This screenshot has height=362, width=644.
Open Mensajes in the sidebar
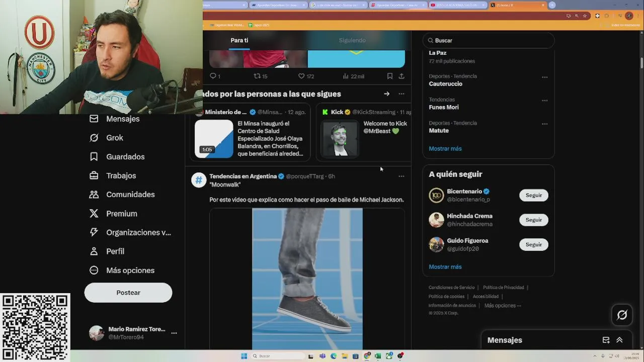tap(114, 119)
